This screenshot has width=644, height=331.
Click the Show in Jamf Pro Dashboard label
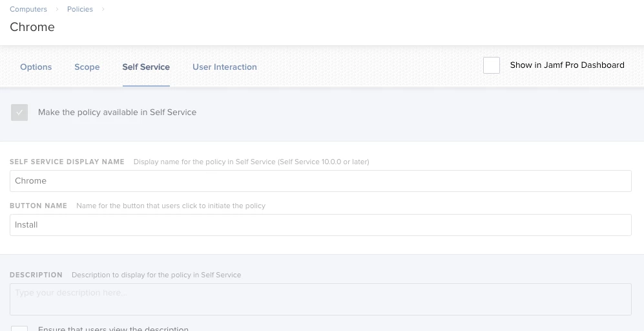click(567, 65)
